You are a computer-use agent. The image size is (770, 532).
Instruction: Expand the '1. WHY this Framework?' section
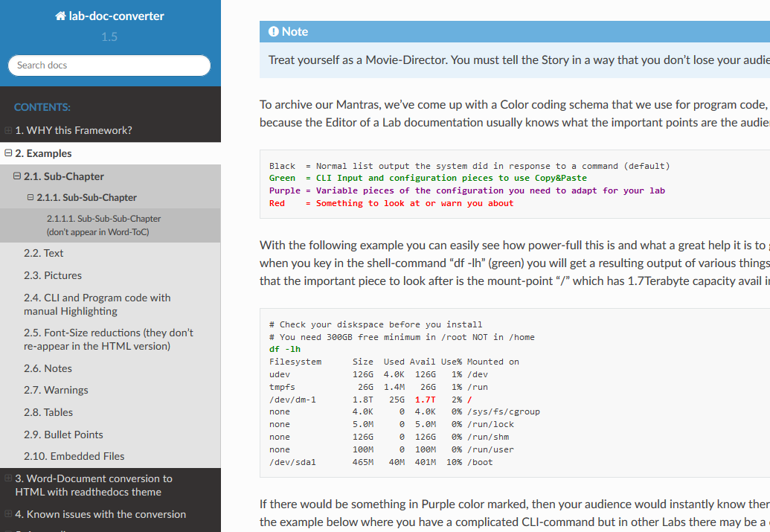8,130
